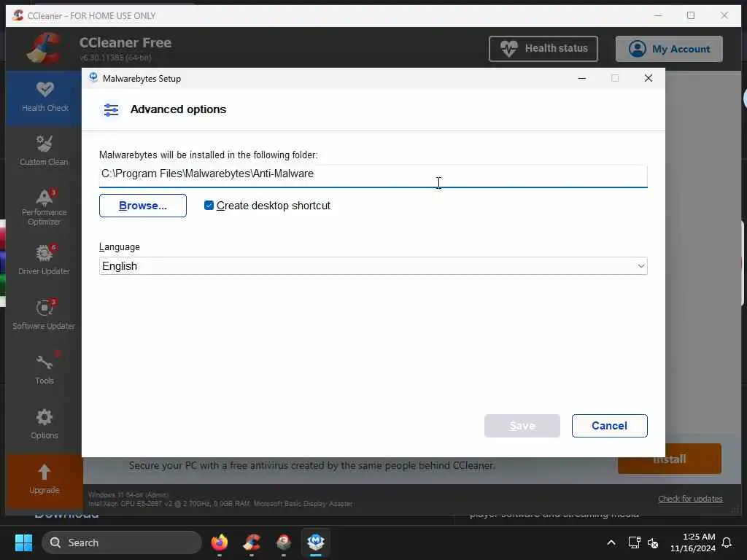This screenshot has width=747, height=560.
Task: Click the Advanced options sliders icon
Action: click(x=111, y=110)
